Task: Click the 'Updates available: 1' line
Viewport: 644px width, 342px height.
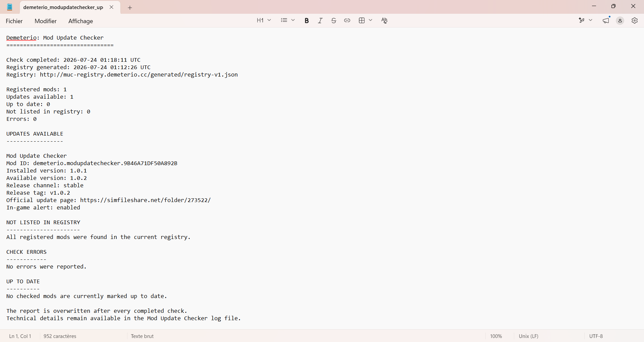Action: [x=40, y=97]
